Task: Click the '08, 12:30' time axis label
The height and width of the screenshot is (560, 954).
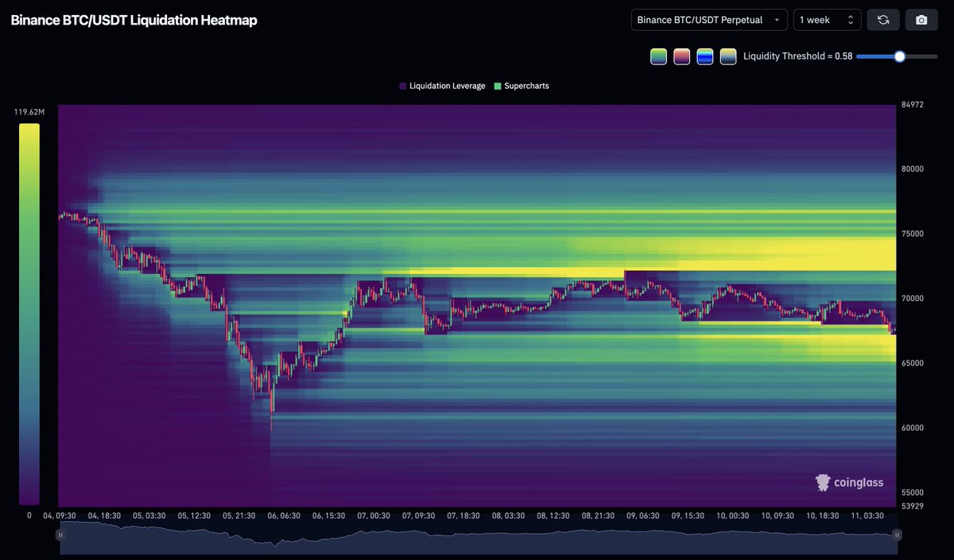Action: click(553, 516)
